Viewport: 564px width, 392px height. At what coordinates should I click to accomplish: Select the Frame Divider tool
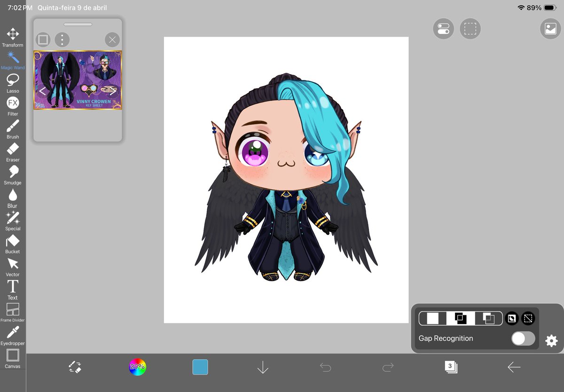(13, 313)
